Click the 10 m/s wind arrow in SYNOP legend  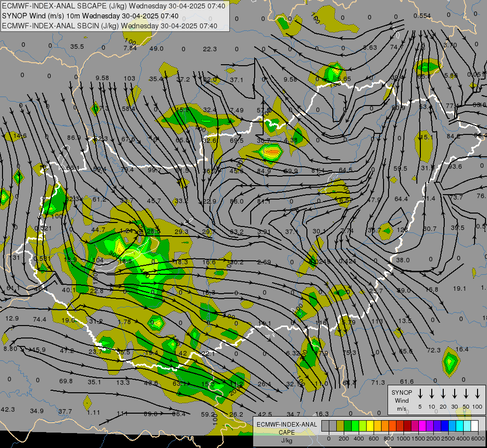[x=431, y=394]
